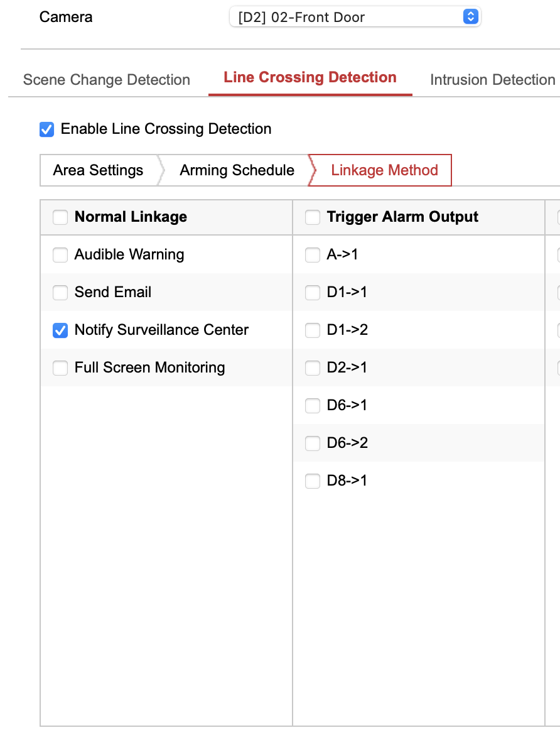Click the Linkage Method step
Screen dimensions: 560x740
click(x=384, y=170)
